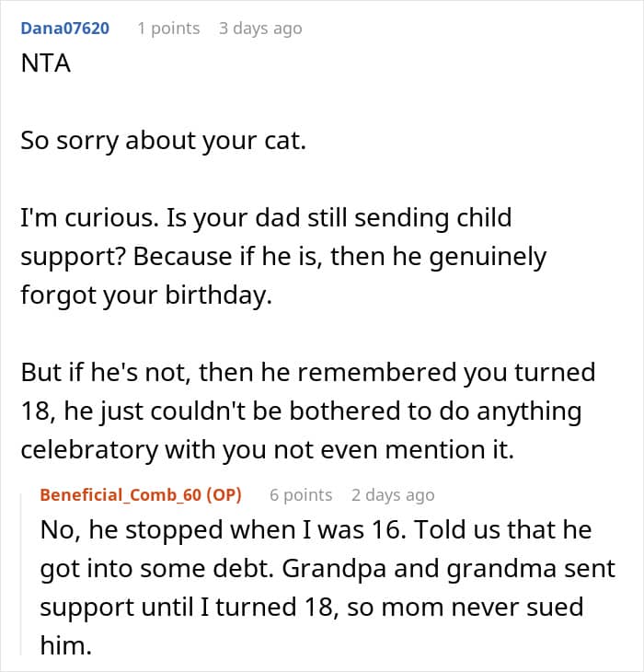Select the "NTA" verdict text
The height and width of the screenshot is (672, 644).
46,64
